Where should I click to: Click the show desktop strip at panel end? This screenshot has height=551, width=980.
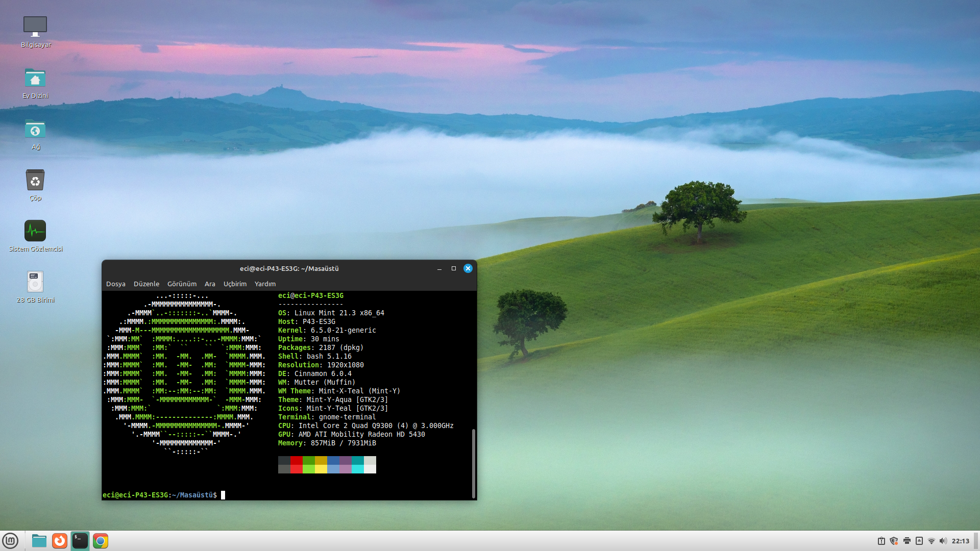pos(977,541)
